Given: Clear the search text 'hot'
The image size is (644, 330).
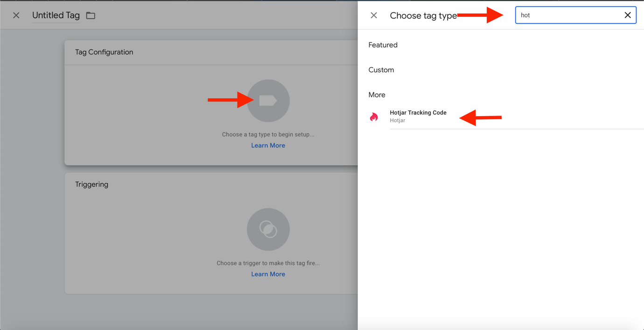Looking at the screenshot, I should tap(628, 15).
